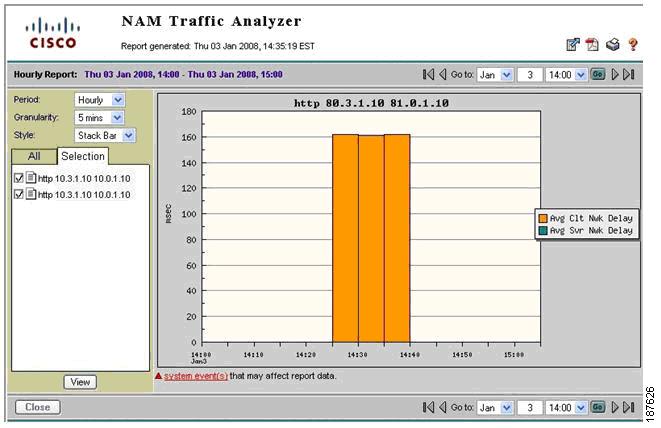Click the middle orange bar at 14:30
Image resolution: width=661 pixels, height=428 pixels.
[x=371, y=239]
